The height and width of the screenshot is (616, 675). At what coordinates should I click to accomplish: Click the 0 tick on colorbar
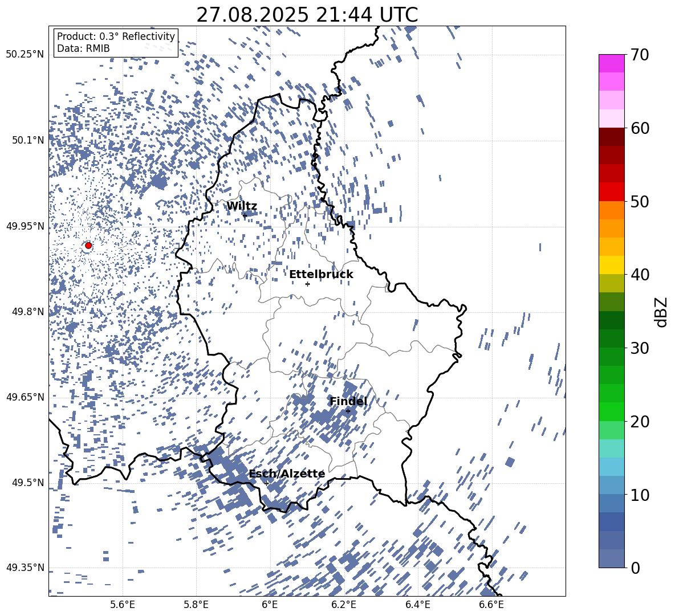click(x=635, y=568)
